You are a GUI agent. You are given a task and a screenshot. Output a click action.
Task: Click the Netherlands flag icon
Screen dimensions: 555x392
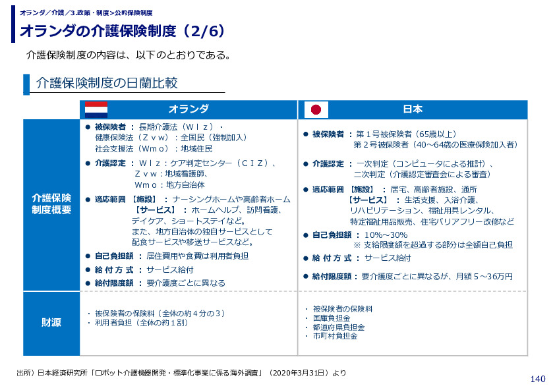(96, 109)
